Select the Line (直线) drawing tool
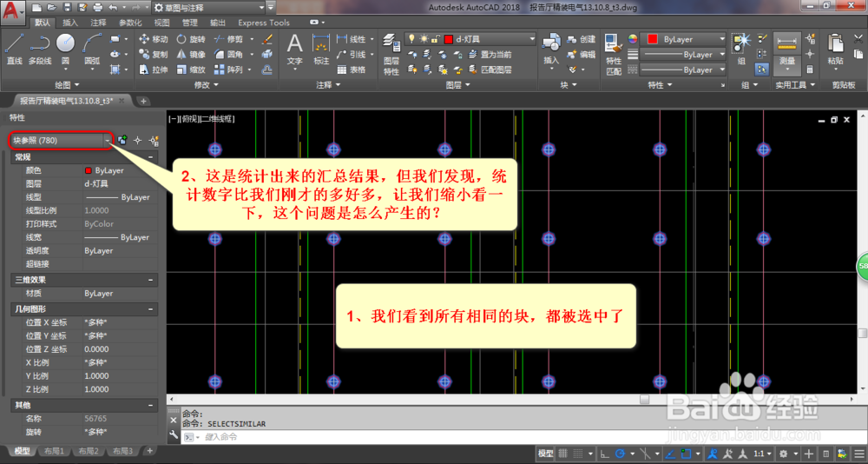 coord(14,49)
